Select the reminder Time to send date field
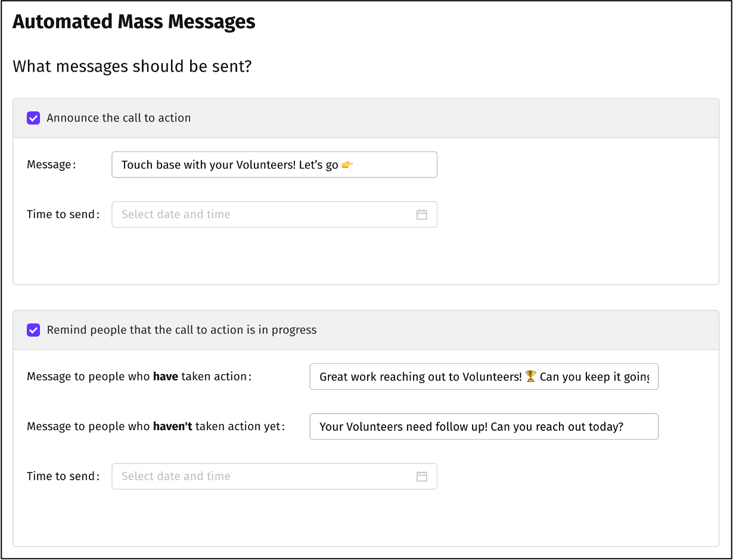Viewport: 733px width, 560px height. (x=262, y=477)
